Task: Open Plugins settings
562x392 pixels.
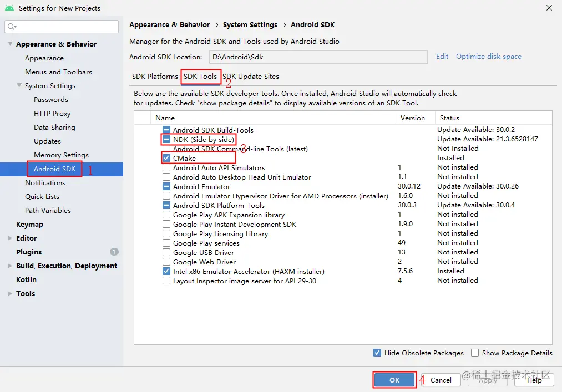Action: 29,252
